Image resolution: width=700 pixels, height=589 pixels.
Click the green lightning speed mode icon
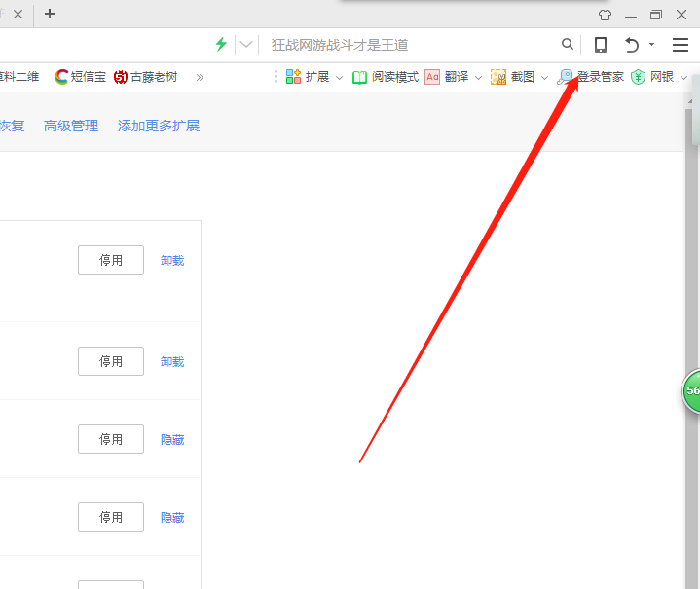pos(221,44)
